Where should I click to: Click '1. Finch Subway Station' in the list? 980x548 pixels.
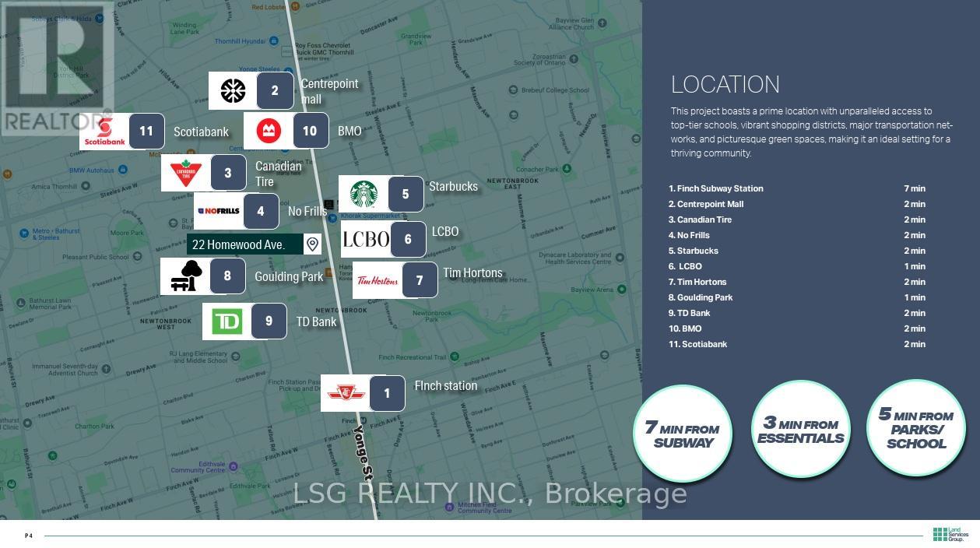pos(716,188)
